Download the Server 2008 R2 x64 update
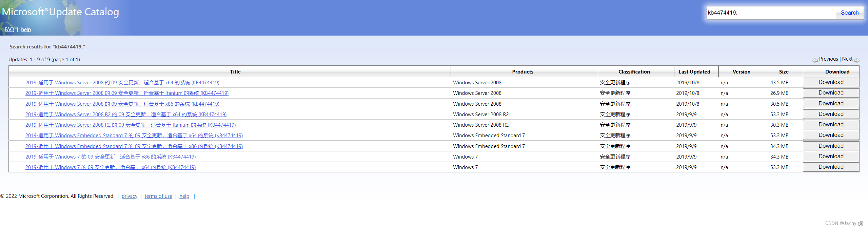 click(x=831, y=114)
